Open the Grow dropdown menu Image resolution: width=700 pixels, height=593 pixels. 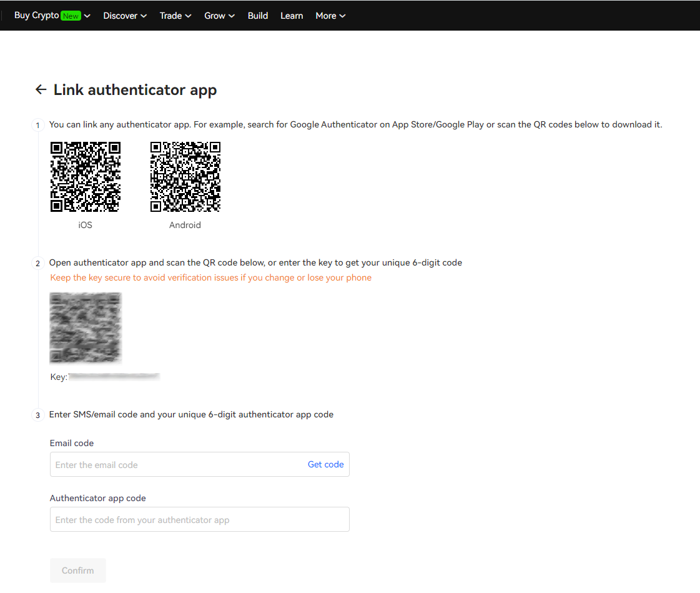pyautogui.click(x=219, y=16)
